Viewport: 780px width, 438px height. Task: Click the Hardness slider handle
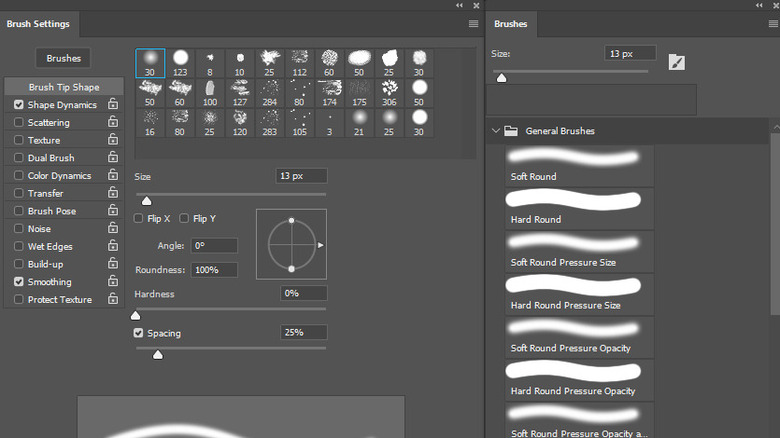point(136,315)
